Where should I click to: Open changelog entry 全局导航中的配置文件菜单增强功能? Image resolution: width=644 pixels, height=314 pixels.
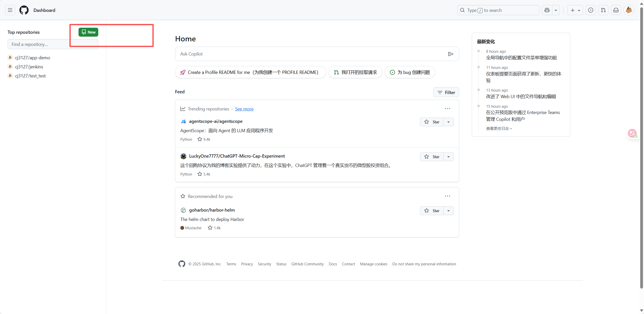pos(521,58)
